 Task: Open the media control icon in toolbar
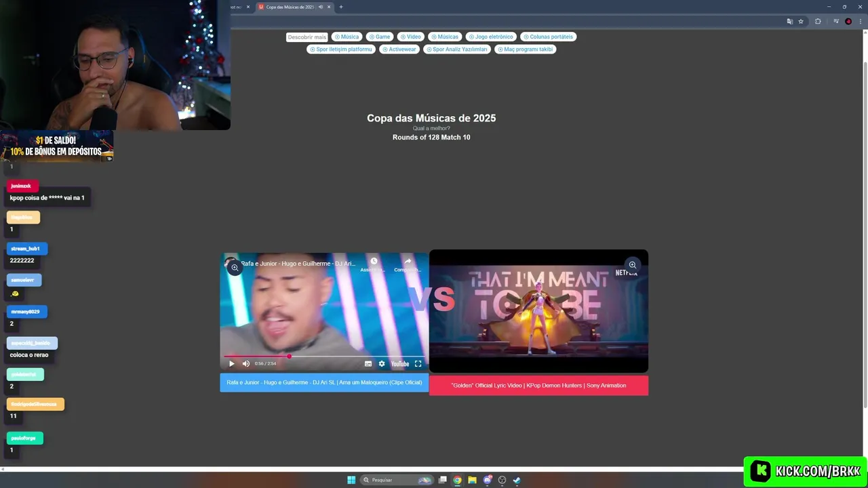(x=836, y=21)
